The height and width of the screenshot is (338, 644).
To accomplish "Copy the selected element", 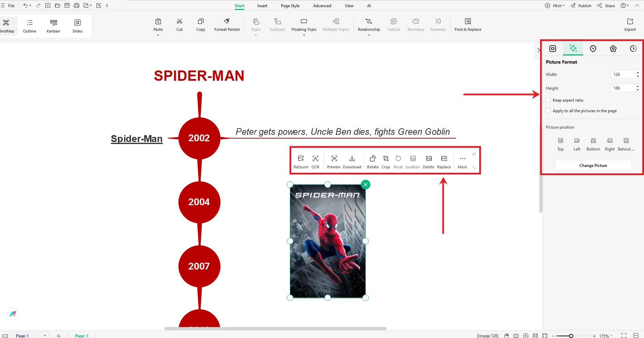I will (201, 25).
